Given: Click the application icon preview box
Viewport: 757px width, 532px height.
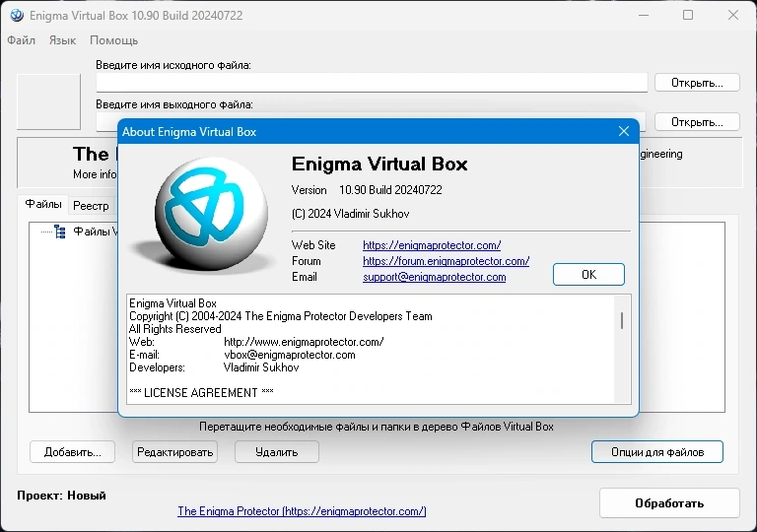Looking at the screenshot, I should pos(48,101).
